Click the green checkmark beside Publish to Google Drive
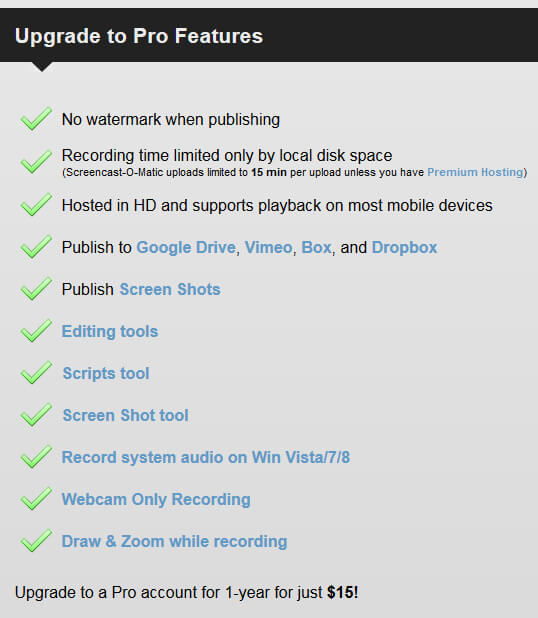This screenshot has height=618, width=538. [x=36, y=246]
